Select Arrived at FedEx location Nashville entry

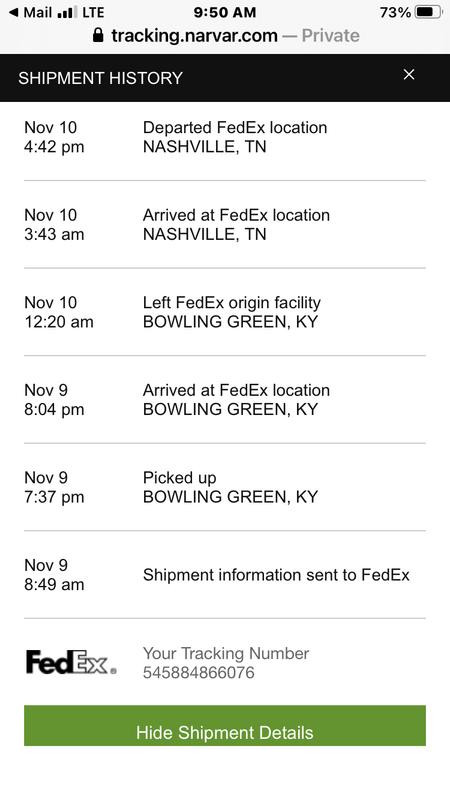pos(224,224)
